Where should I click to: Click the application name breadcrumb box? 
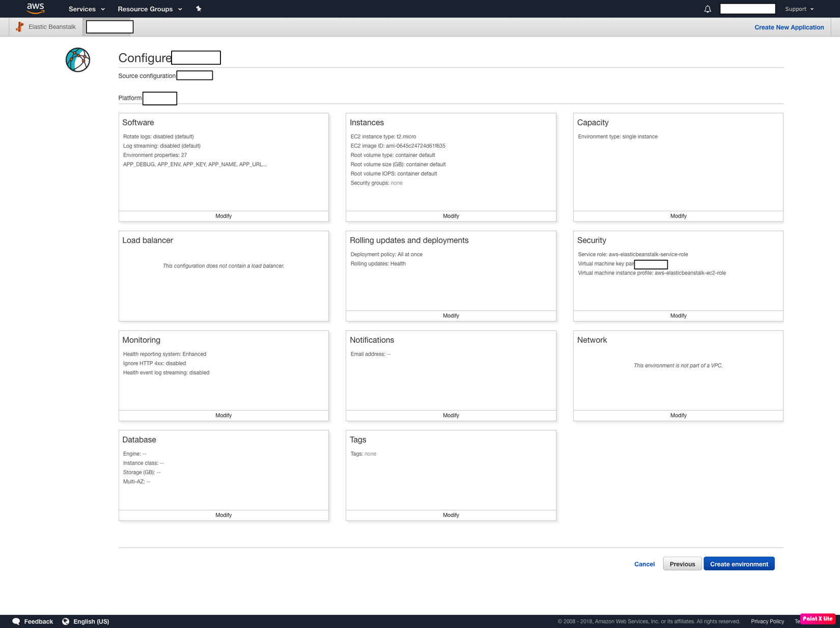[x=109, y=27]
